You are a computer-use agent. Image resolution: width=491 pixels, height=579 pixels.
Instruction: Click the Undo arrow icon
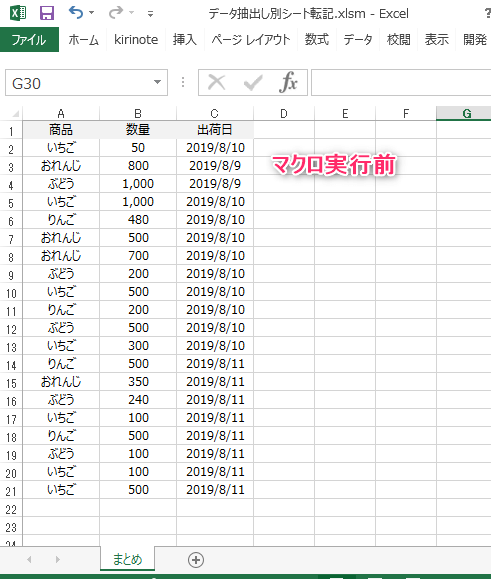(76, 13)
